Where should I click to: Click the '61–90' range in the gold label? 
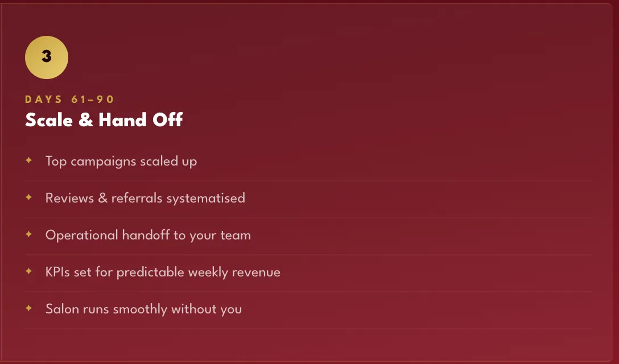click(x=92, y=99)
